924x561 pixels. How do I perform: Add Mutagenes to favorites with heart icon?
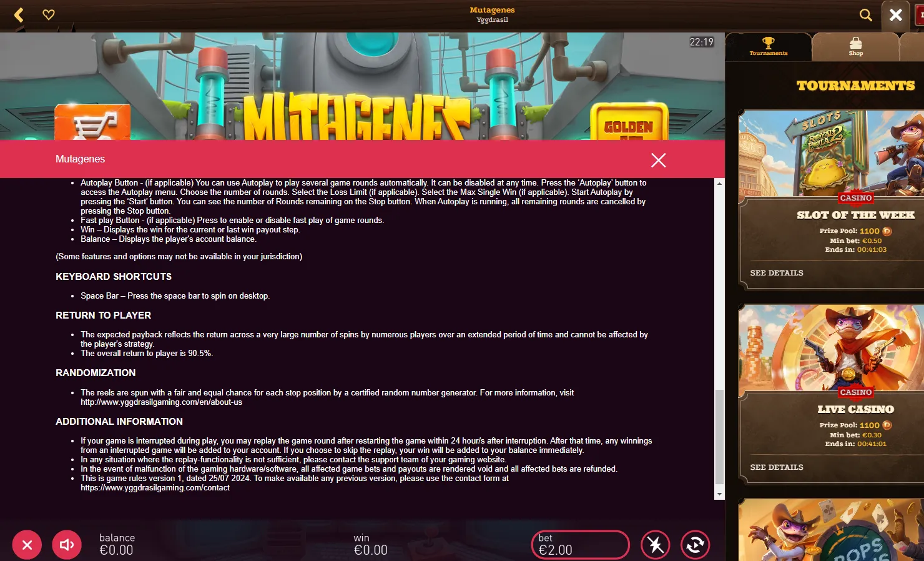click(x=49, y=14)
